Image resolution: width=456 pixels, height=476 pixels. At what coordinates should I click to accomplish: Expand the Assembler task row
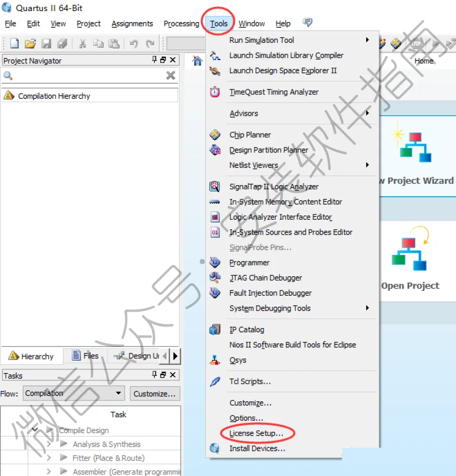tap(49, 472)
